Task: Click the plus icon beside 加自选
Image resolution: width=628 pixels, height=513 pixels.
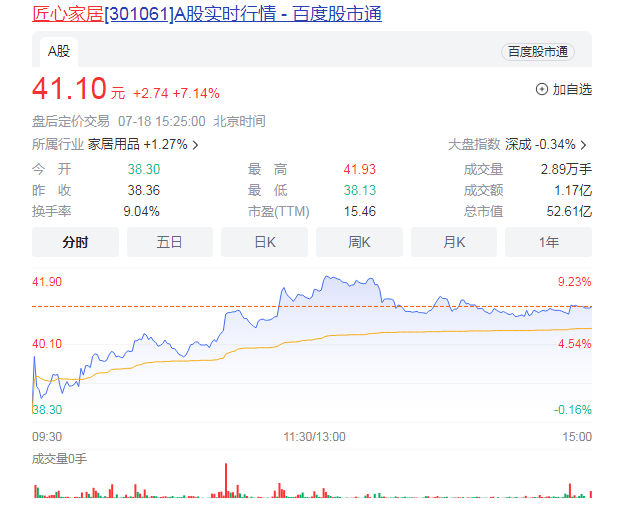Action: (542, 89)
